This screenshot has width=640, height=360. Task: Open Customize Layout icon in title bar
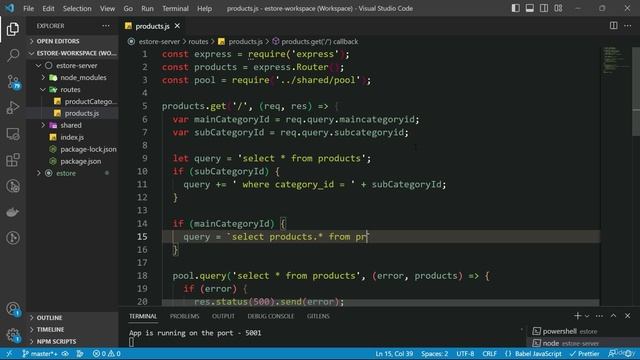(558, 8)
